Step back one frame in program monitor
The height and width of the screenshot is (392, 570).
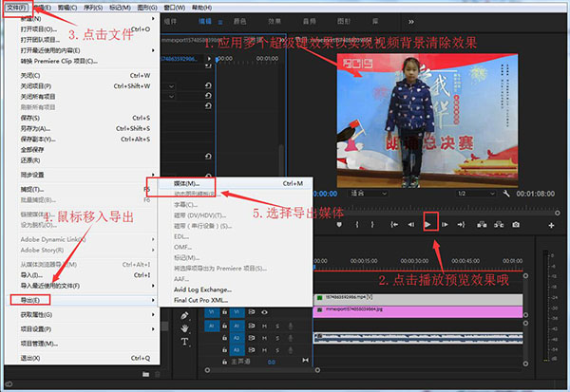pos(411,225)
